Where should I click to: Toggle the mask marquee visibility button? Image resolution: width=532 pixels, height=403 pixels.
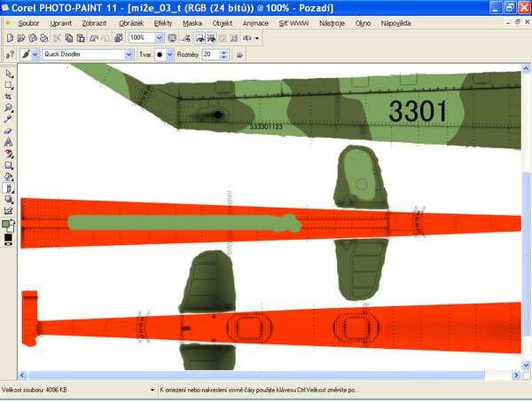[200, 38]
